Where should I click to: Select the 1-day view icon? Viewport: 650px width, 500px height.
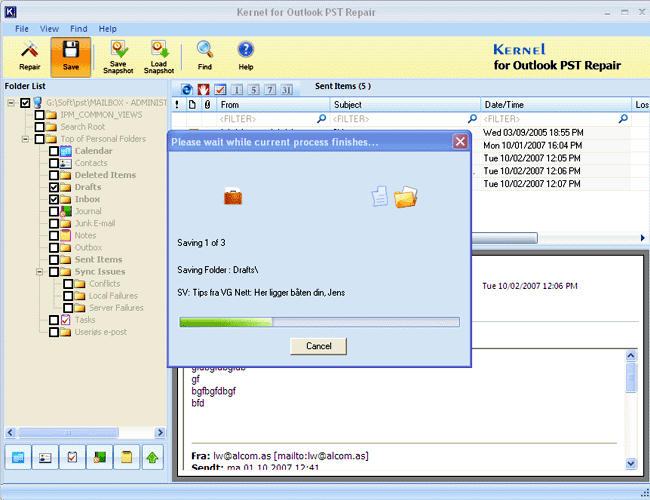237,89
